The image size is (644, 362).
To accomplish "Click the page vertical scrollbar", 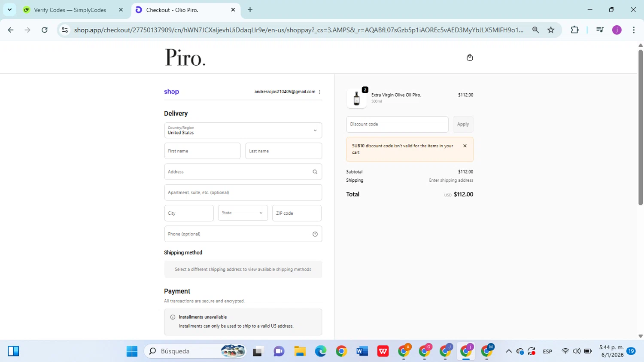I will [x=641, y=127].
